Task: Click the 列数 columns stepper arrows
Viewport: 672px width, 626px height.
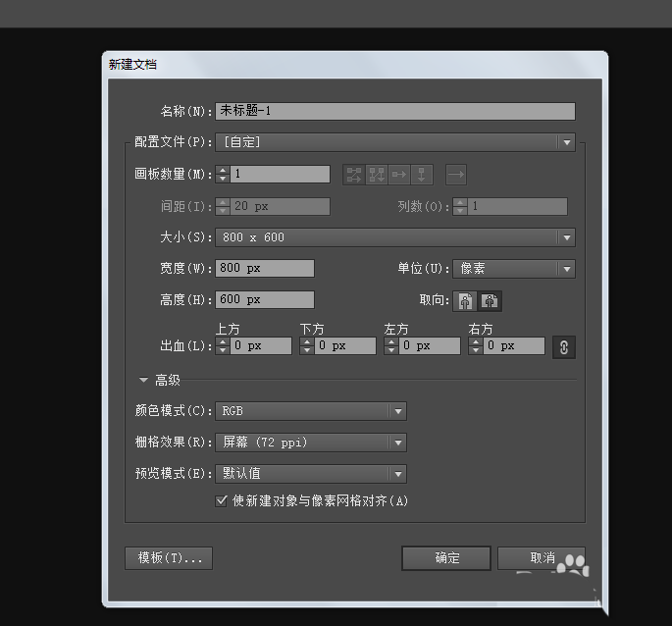Action: (460, 206)
